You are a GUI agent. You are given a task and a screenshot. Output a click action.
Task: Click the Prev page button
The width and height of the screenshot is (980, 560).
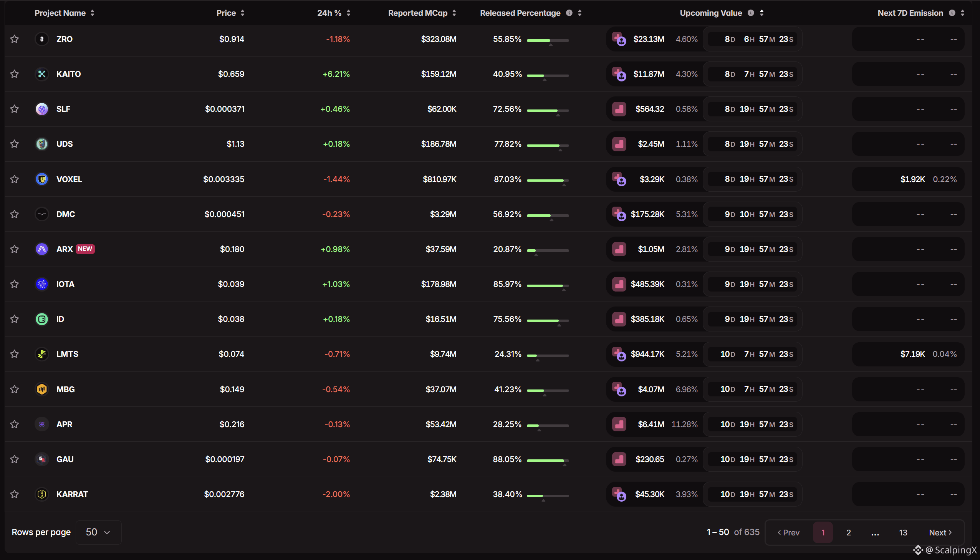coord(788,532)
